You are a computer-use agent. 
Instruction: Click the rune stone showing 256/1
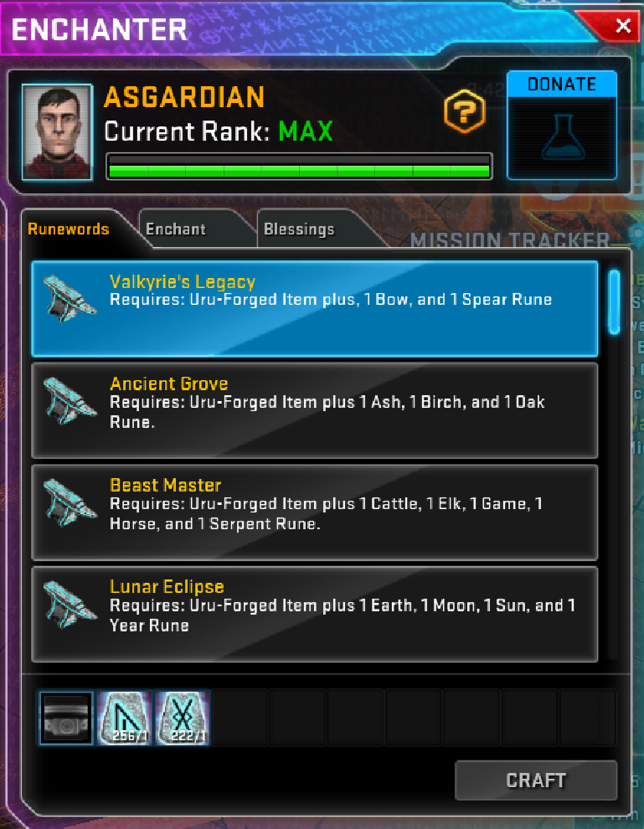tap(125, 718)
